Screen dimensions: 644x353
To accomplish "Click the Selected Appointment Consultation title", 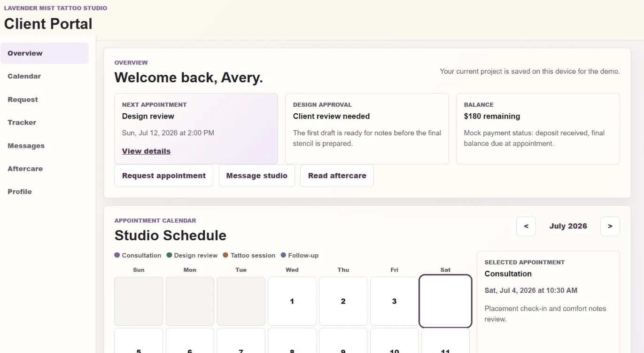I will click(x=508, y=274).
